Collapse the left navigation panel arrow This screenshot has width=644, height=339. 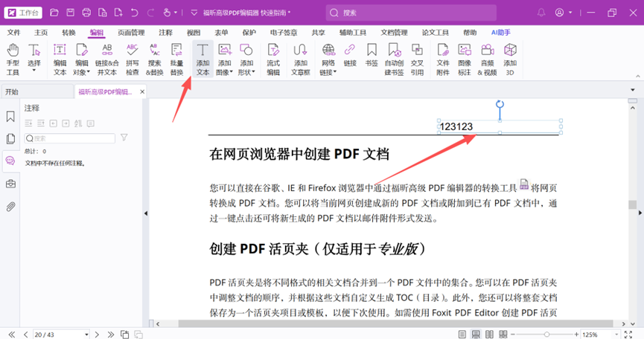click(x=146, y=213)
